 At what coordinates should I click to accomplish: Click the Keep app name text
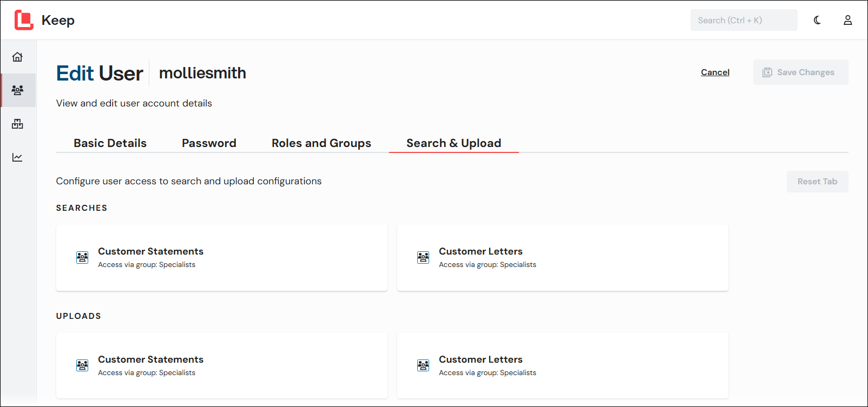pyautogui.click(x=58, y=21)
